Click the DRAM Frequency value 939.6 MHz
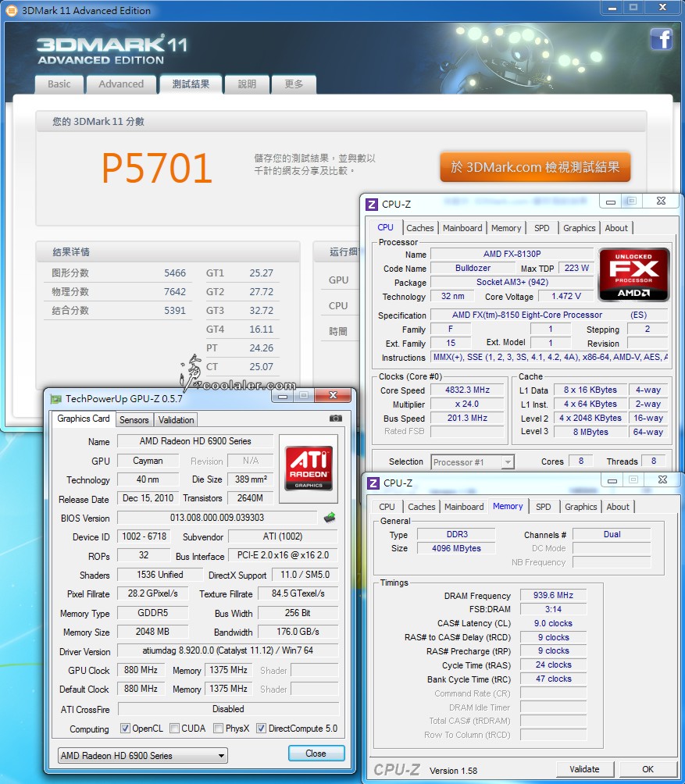 553,595
